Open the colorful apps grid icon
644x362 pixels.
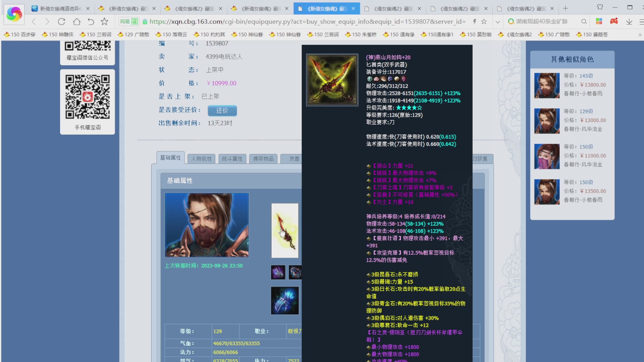pos(599,21)
